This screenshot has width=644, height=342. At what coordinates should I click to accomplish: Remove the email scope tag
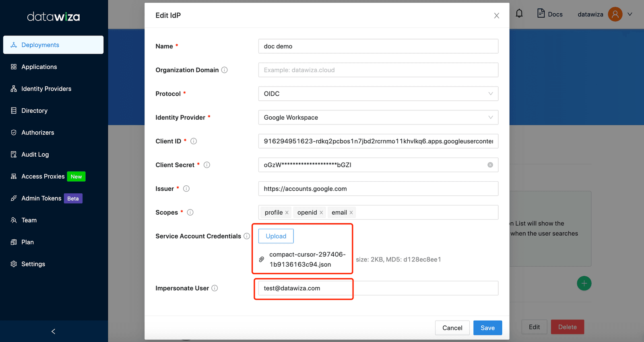[351, 213]
